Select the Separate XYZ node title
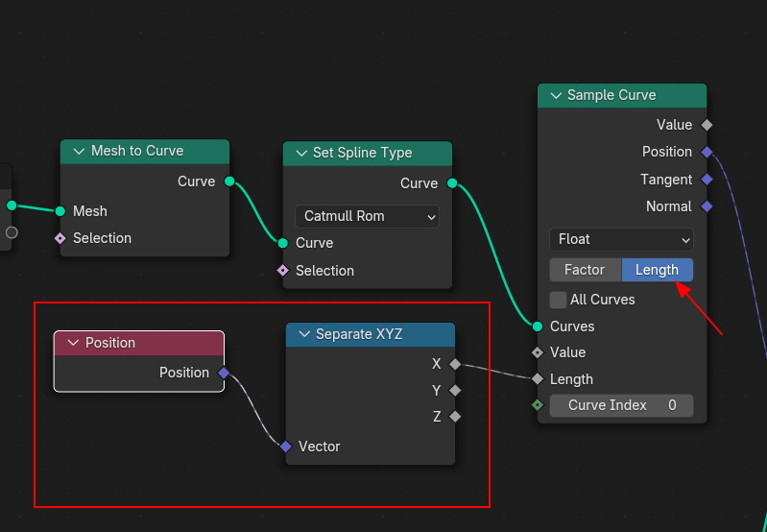Image resolution: width=767 pixels, height=532 pixels. tap(359, 334)
